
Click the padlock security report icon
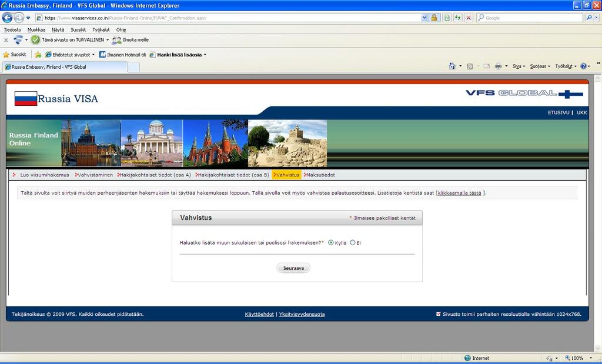tap(434, 18)
